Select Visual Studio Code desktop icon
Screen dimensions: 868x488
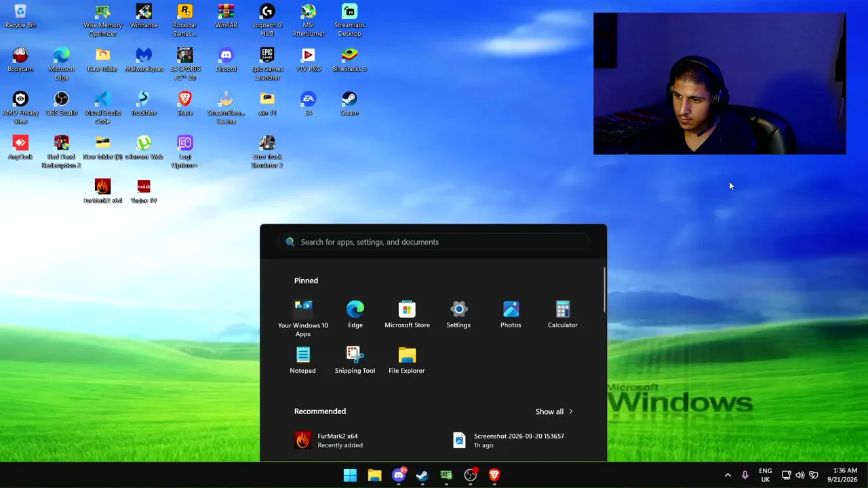pos(102,108)
